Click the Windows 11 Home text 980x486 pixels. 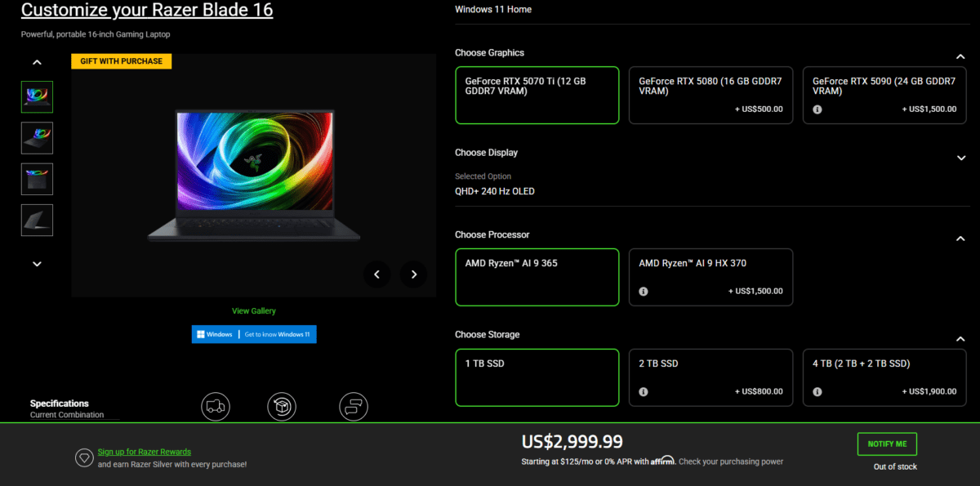493,10
